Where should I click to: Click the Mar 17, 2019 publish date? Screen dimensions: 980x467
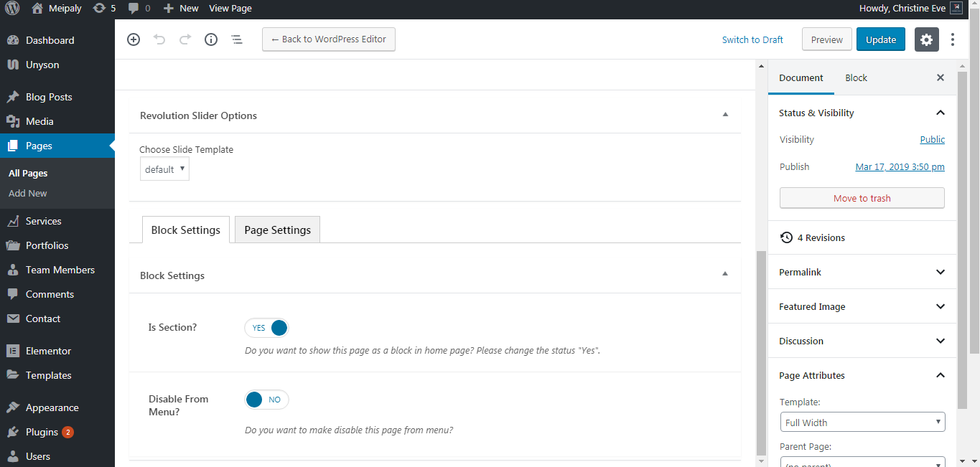tap(900, 166)
